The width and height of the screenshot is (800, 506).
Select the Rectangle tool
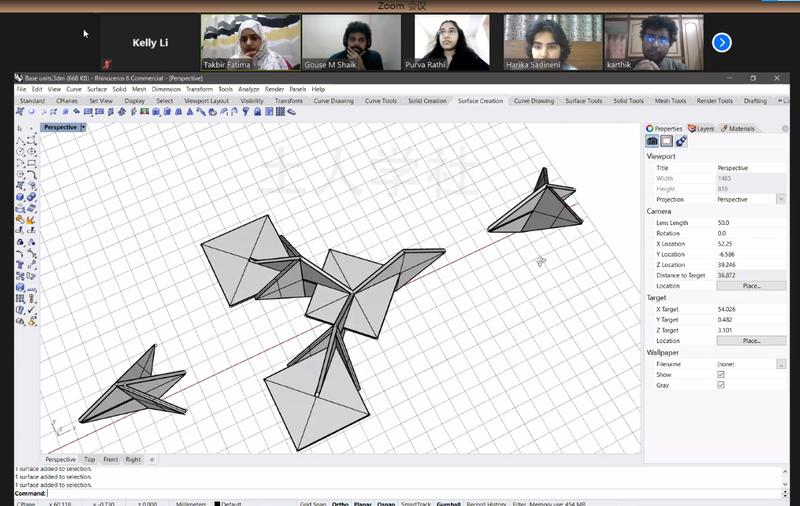pyautogui.click(x=32, y=163)
